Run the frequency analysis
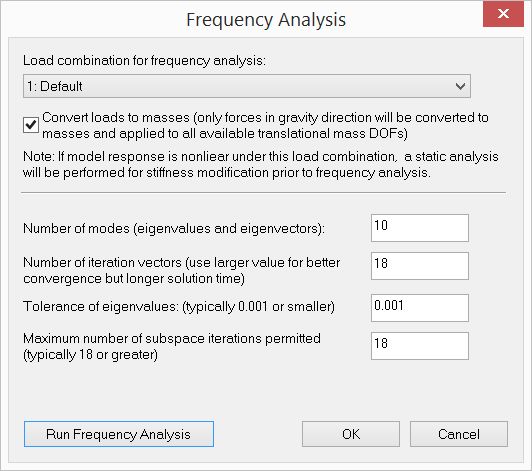Screen dimensions: 532x471 click(x=119, y=434)
